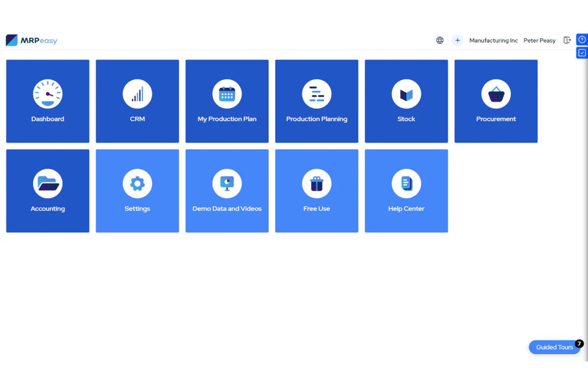
Task: Open the Free Use section
Action: (316, 191)
